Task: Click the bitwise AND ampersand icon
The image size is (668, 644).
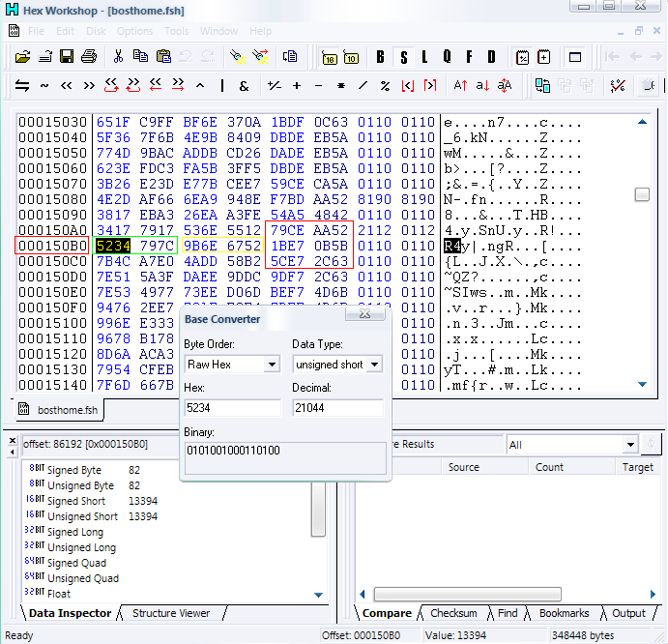Action: click(x=245, y=86)
